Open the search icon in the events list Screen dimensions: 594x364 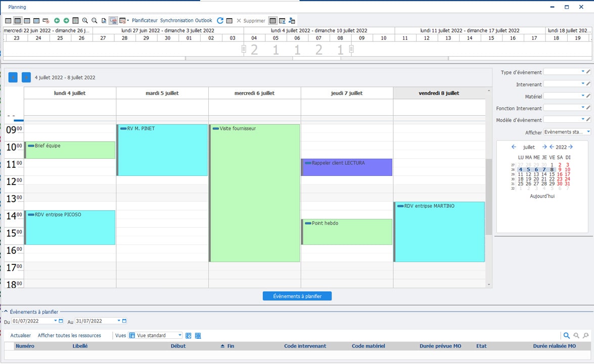[x=566, y=335]
